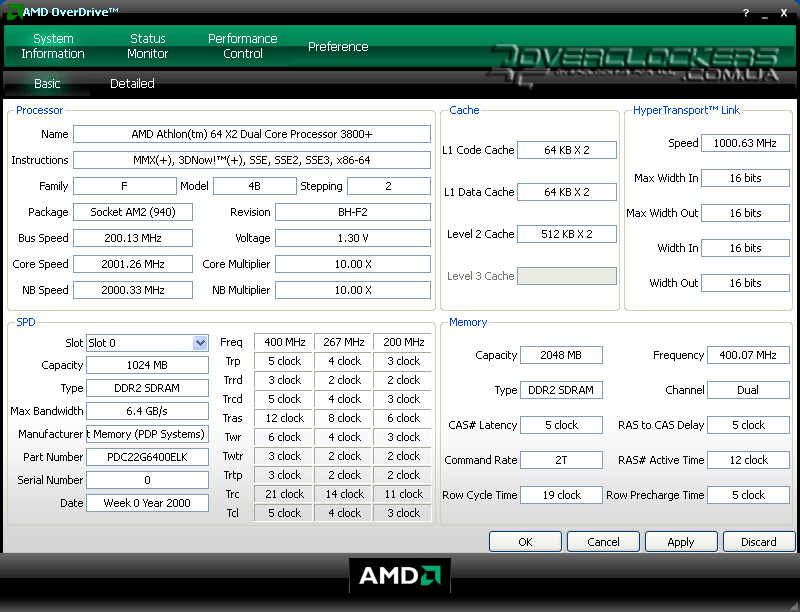Image resolution: width=800 pixels, height=612 pixels.
Task: Click the OK button
Action: tap(525, 542)
